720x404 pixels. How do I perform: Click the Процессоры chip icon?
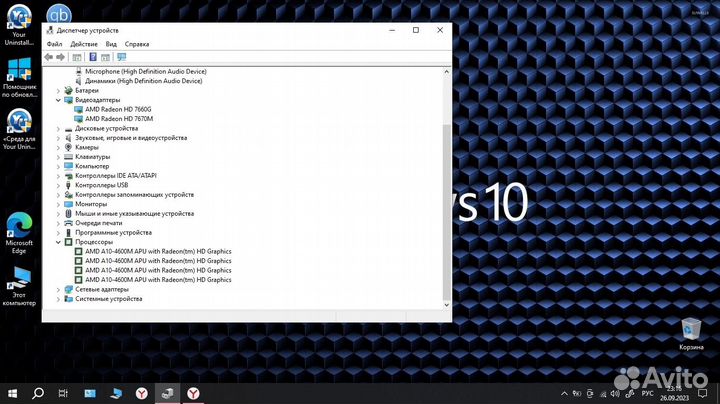coord(68,242)
